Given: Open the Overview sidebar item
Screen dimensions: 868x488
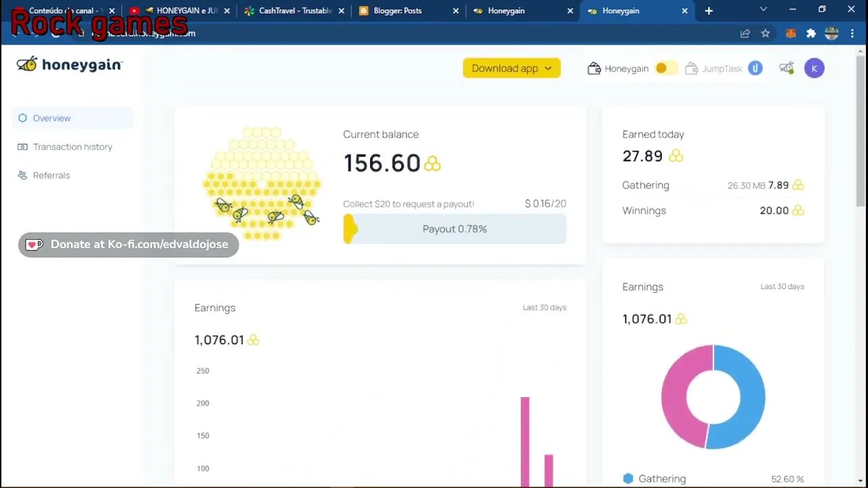Looking at the screenshot, I should pos(73,118).
